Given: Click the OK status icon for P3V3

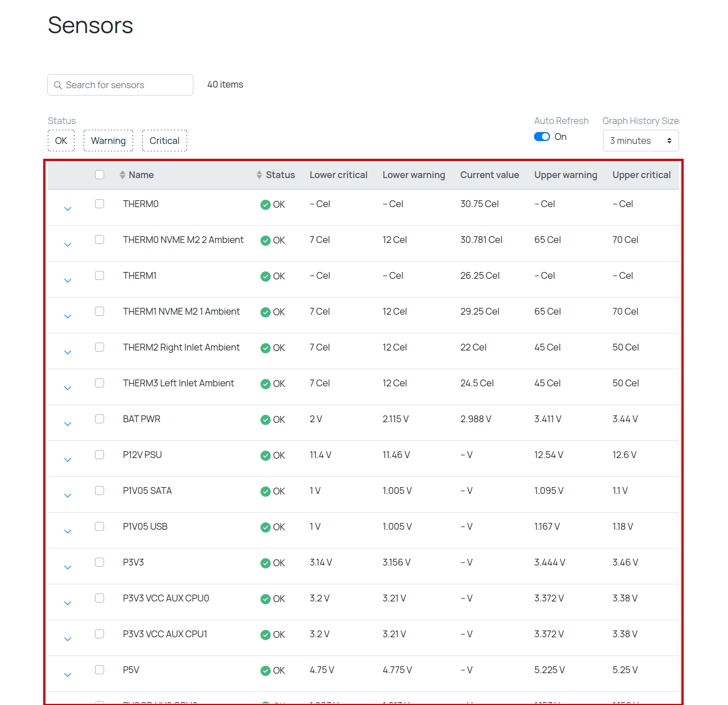Looking at the screenshot, I should click(265, 563).
